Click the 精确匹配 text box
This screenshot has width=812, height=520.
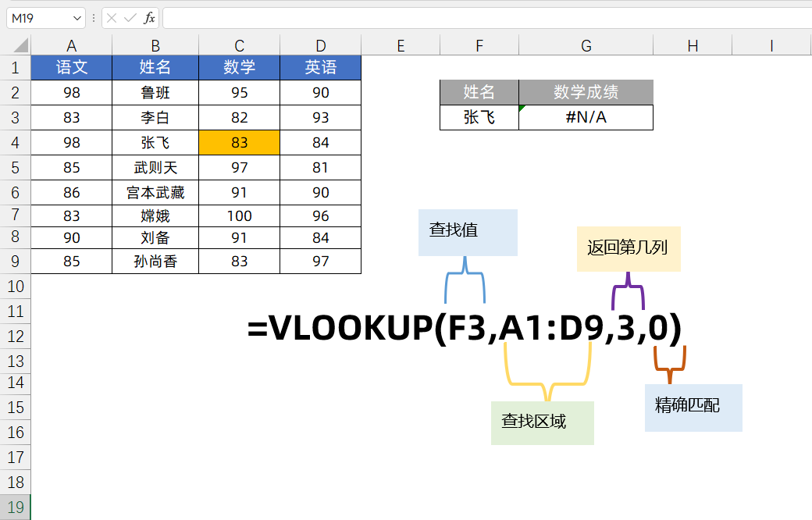(x=693, y=408)
